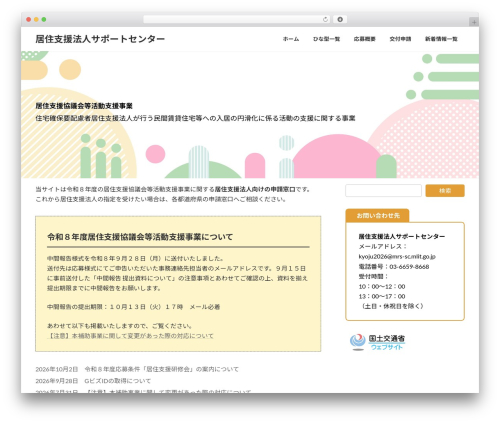Click hero heading 居住支援協議会等活動支援事業
This screenshot has width=500, height=423.
tap(84, 106)
